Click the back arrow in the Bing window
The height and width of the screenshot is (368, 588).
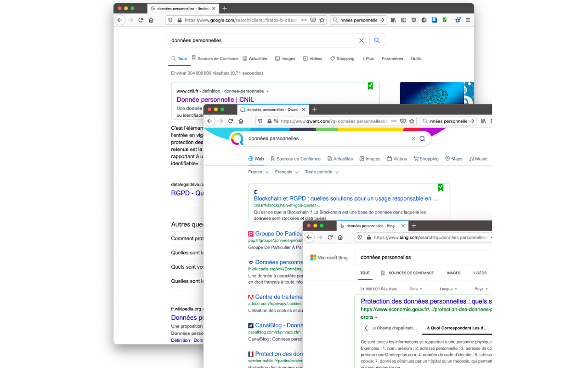pos(309,237)
